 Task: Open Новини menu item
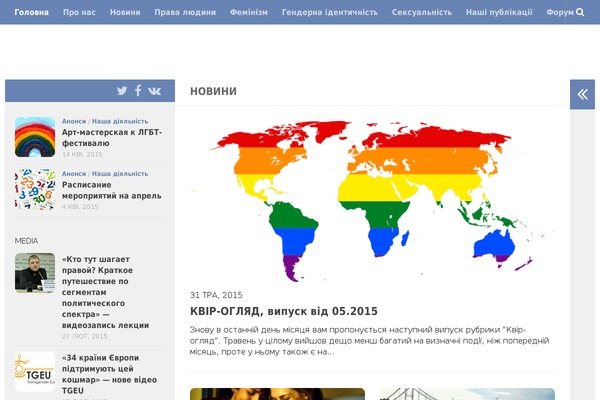125,12
